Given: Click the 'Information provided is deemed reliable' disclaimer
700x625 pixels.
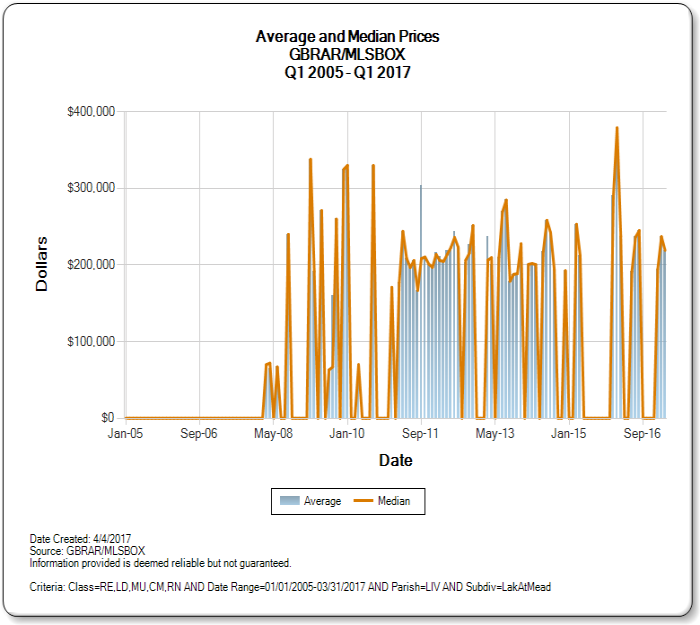Looking at the screenshot, I should pos(160,563).
